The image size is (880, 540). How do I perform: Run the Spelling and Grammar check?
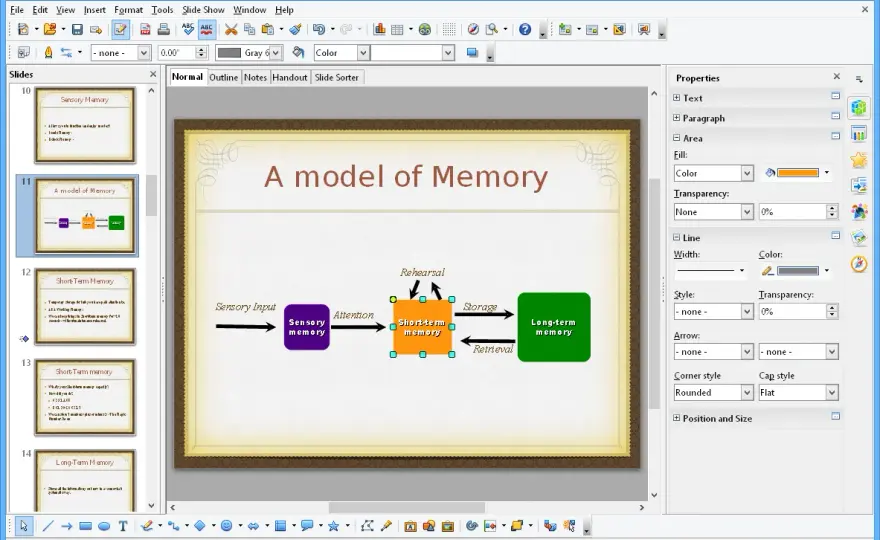click(188, 29)
